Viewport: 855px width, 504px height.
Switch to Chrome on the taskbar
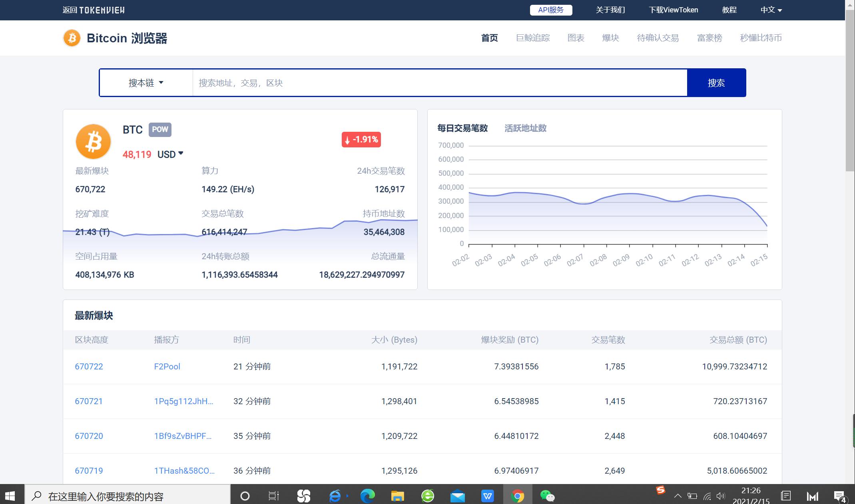coord(517,496)
